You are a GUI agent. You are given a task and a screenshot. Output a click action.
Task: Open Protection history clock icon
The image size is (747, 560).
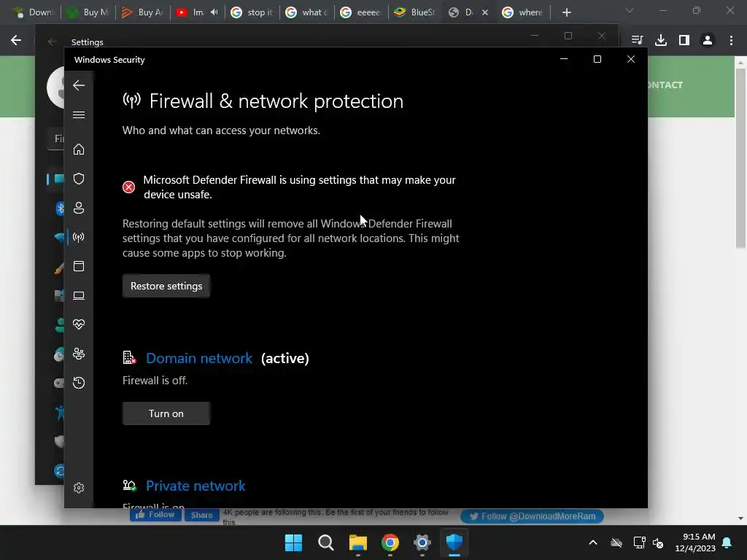pyautogui.click(x=79, y=383)
